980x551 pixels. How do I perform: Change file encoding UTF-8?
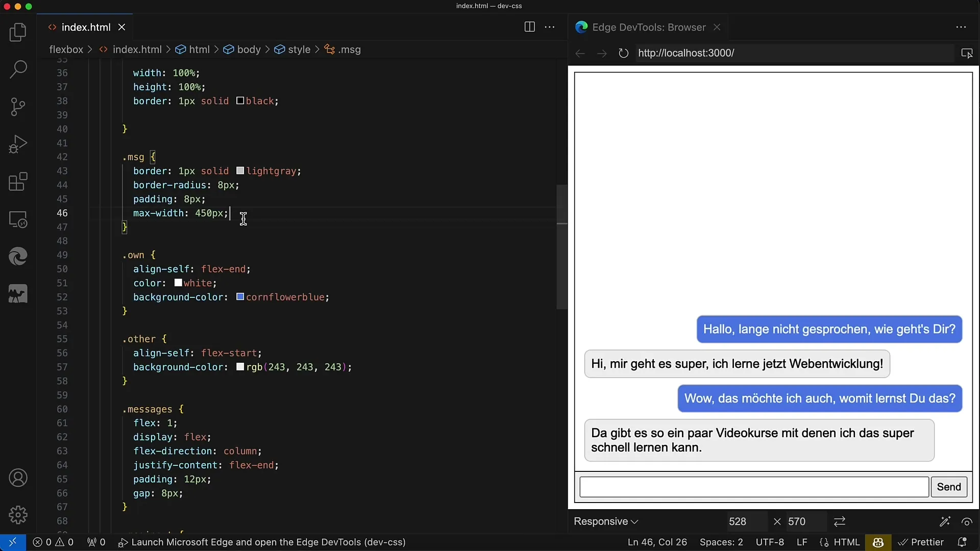click(x=770, y=542)
